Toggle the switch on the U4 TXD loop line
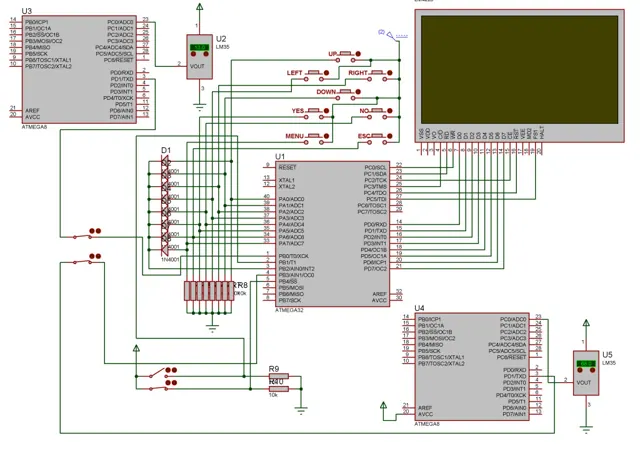Viewport: 640px width, 449px height. pos(83,261)
